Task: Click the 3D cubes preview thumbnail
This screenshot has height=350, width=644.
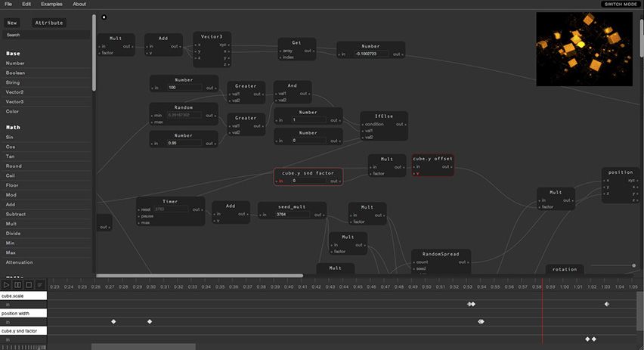Action: click(x=584, y=49)
